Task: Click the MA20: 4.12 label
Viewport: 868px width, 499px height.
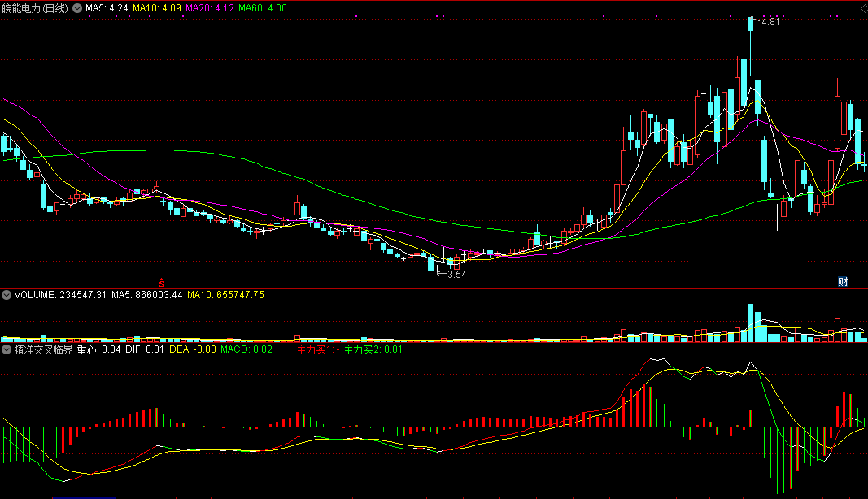Action: (x=210, y=8)
